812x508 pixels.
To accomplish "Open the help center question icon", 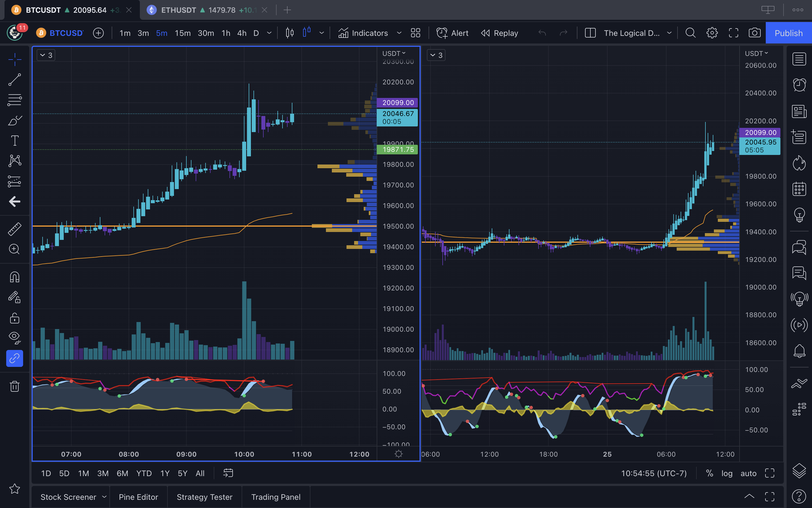I will coord(799,496).
